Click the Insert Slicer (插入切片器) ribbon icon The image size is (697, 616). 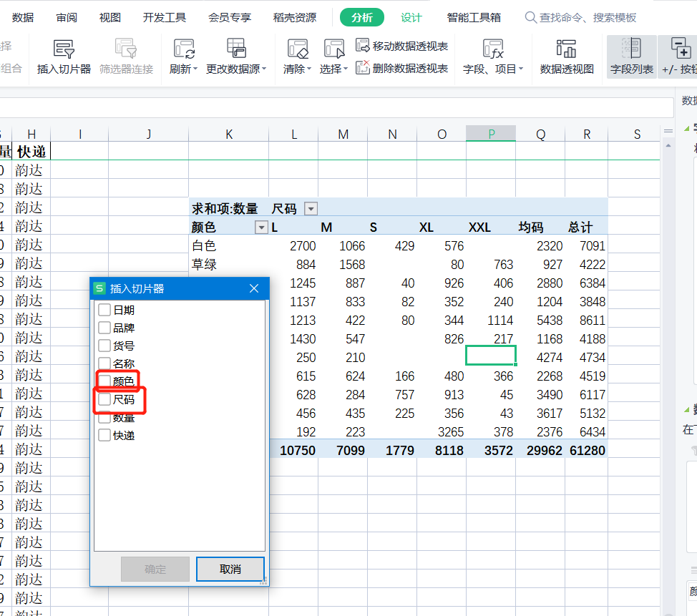point(64,50)
